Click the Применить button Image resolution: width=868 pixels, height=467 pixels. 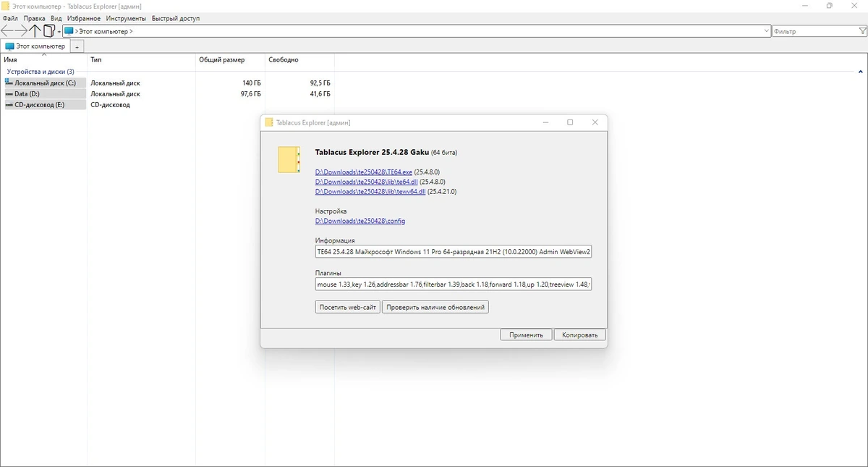tap(526, 335)
